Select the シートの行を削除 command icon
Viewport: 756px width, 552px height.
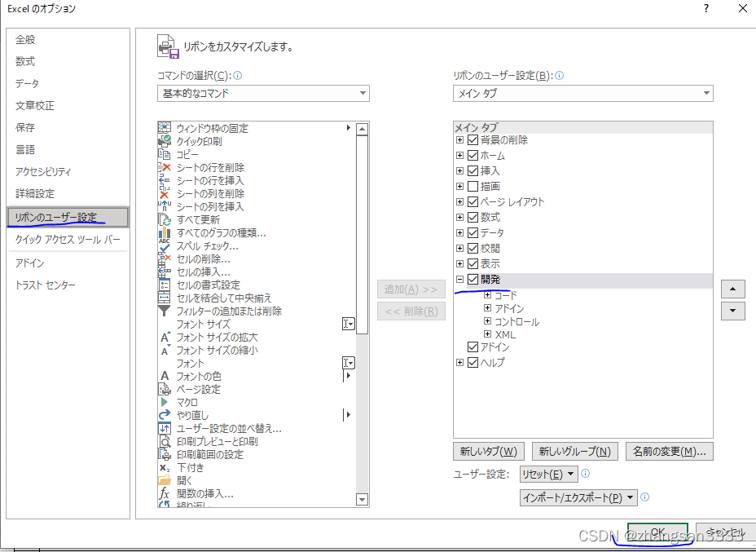pyautogui.click(x=165, y=167)
